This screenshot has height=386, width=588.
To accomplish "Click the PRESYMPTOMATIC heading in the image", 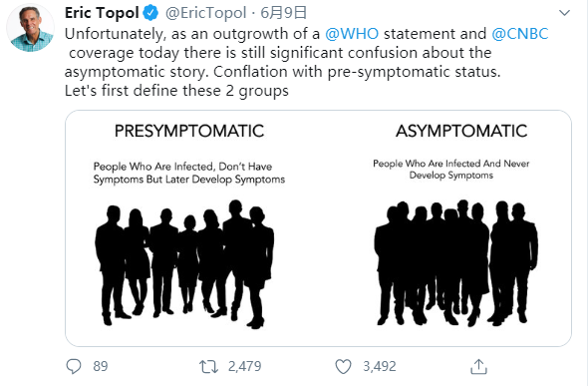I will 189,131.
